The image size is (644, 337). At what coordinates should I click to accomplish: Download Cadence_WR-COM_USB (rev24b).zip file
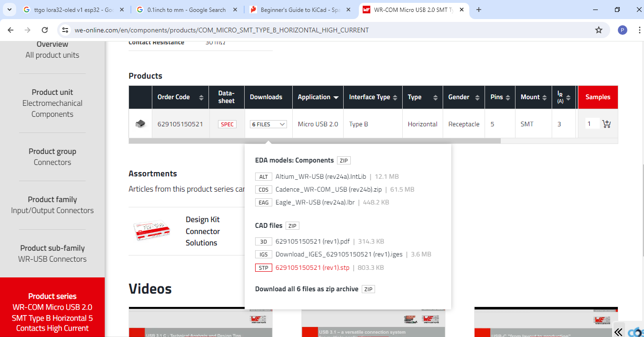click(x=328, y=189)
